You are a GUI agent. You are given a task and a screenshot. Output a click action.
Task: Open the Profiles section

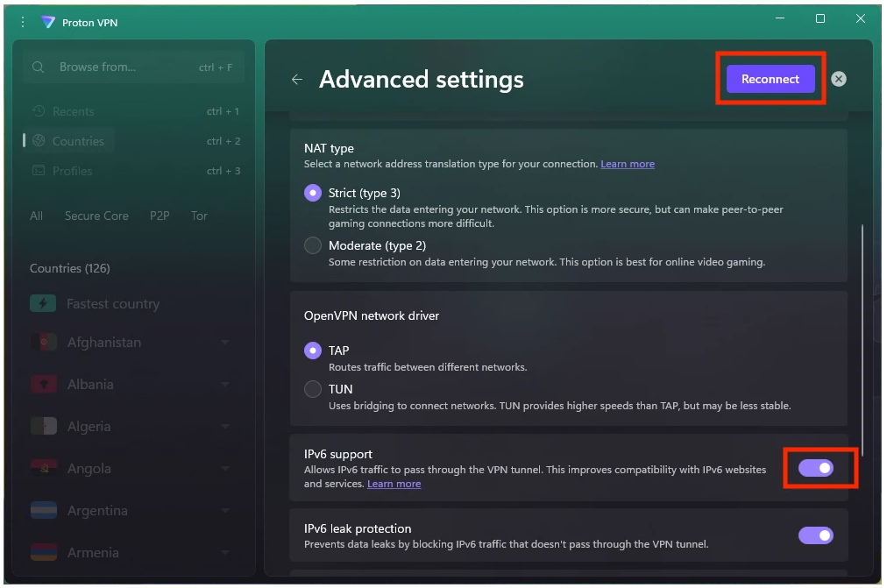tap(72, 171)
